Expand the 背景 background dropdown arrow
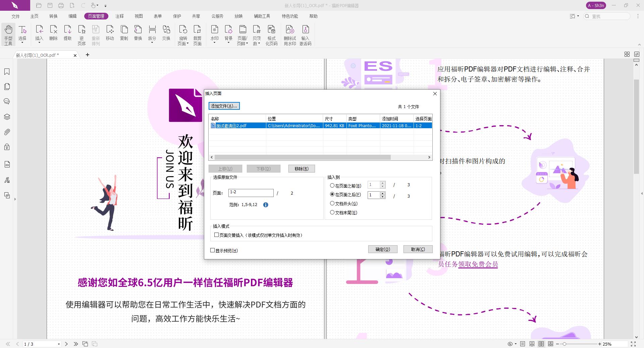This screenshot has width=644, height=348. pyautogui.click(x=228, y=43)
